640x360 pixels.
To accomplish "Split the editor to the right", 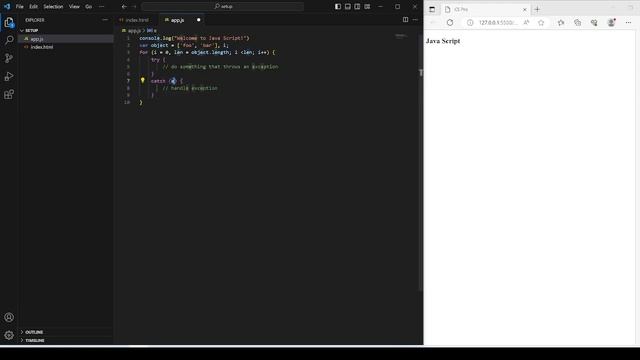I will pos(405,20).
